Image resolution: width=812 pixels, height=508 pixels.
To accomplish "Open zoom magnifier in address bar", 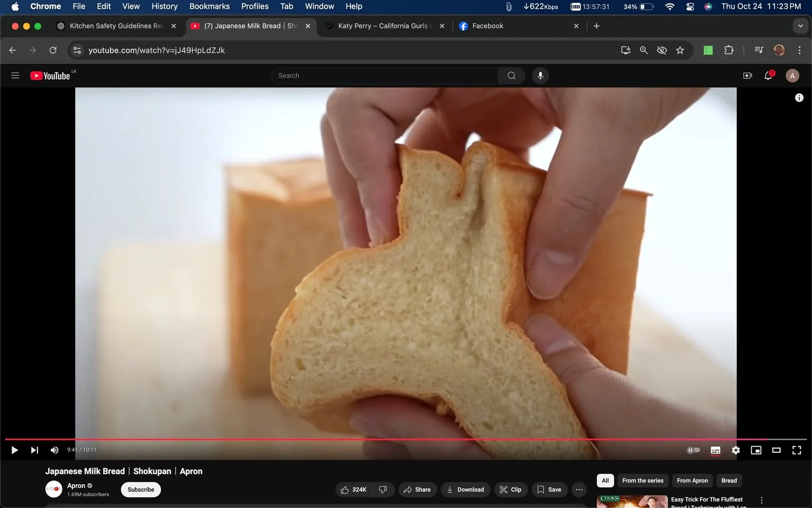I will (643, 50).
